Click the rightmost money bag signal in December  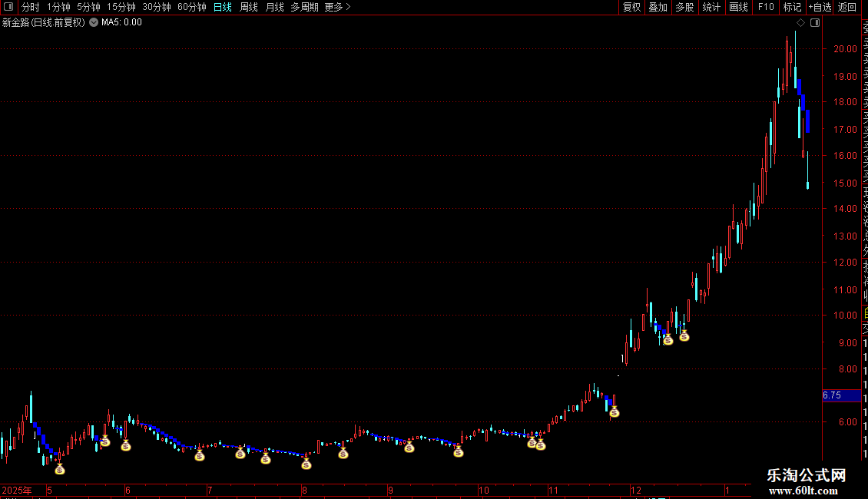(x=684, y=335)
